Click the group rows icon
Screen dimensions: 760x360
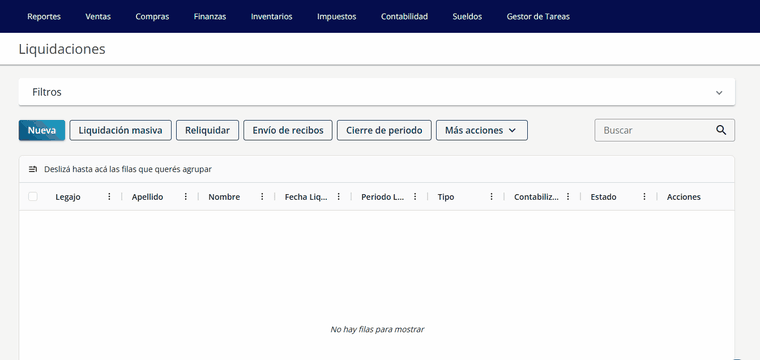point(32,169)
